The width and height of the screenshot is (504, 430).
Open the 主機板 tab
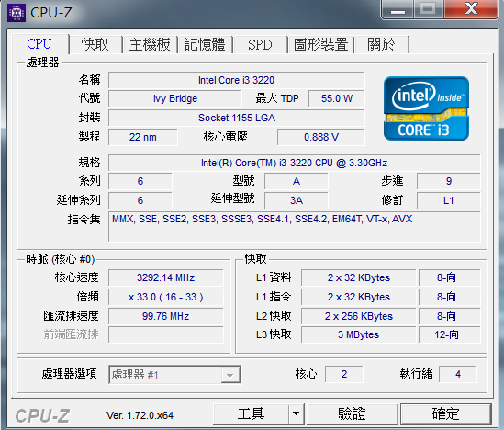tap(151, 44)
